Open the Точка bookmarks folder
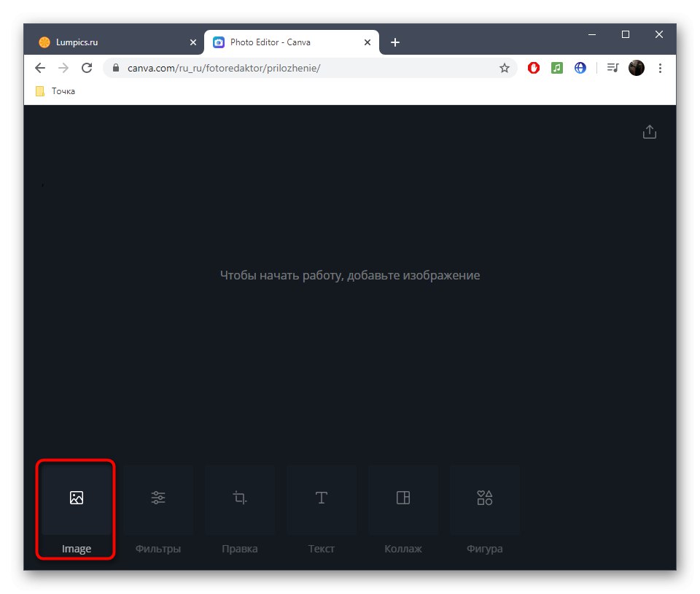 (x=53, y=90)
